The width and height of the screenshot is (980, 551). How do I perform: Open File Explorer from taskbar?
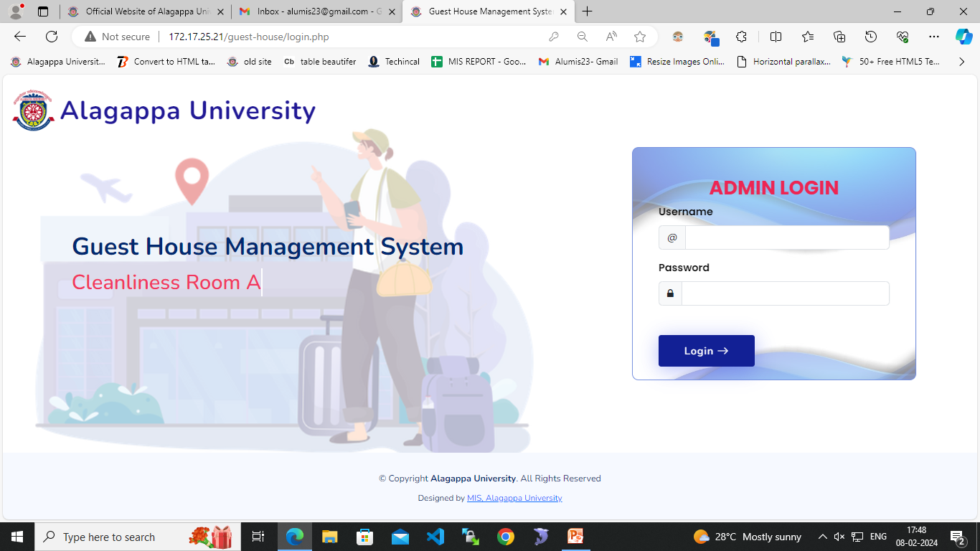(330, 537)
